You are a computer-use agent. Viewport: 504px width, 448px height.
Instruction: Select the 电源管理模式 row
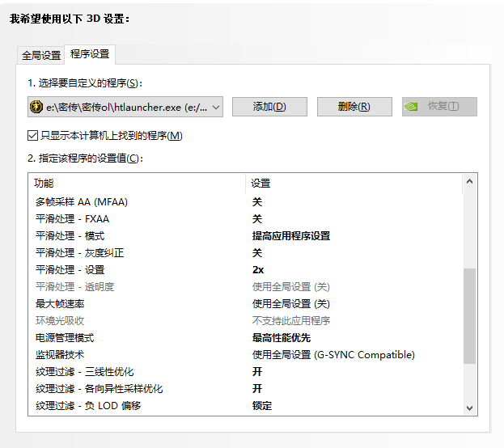[x=246, y=338]
